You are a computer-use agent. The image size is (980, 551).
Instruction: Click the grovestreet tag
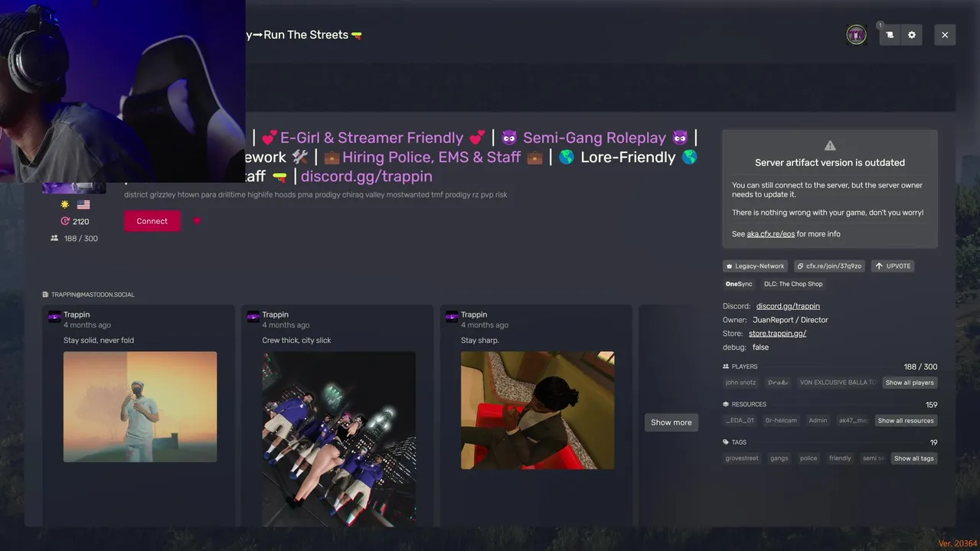742,458
